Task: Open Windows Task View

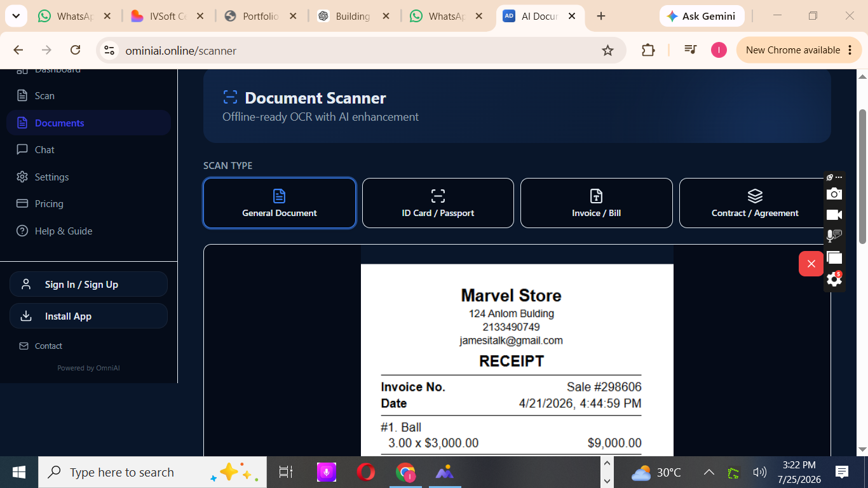Action: [286, 472]
